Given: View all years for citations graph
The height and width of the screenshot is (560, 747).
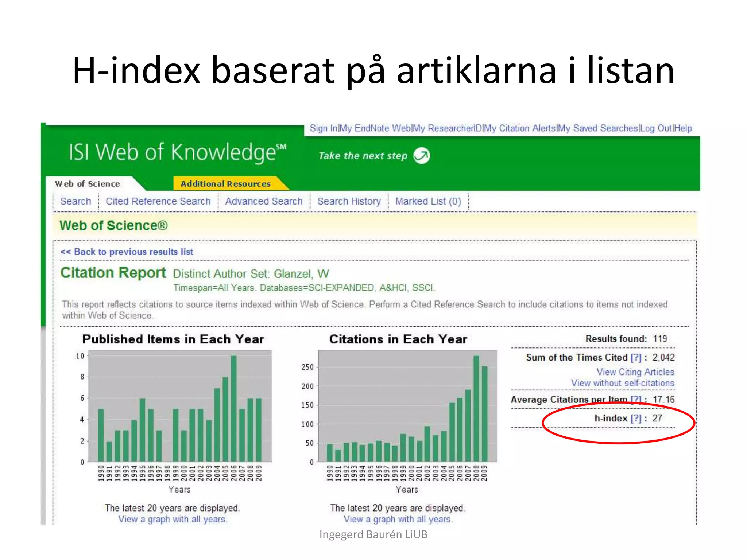Looking at the screenshot, I should 398,519.
